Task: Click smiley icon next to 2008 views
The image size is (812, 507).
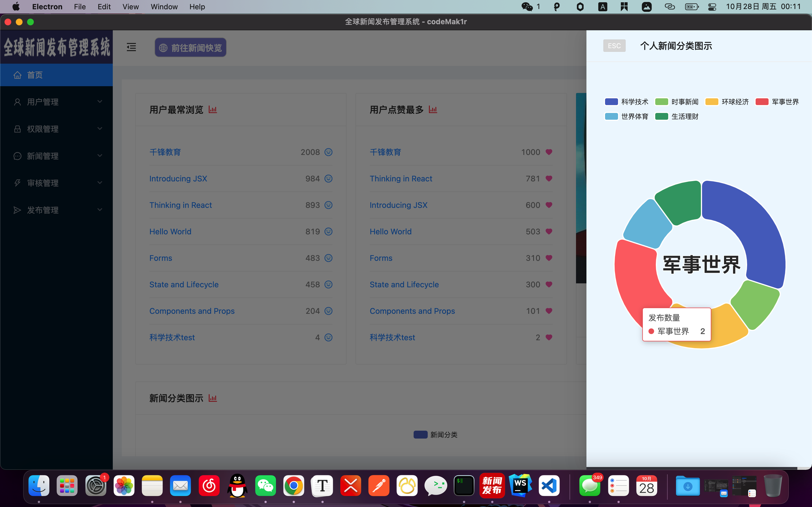Action: click(x=328, y=152)
